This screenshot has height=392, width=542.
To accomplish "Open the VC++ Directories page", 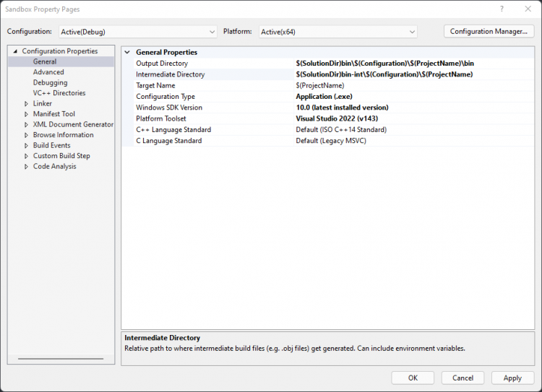I will pos(59,93).
